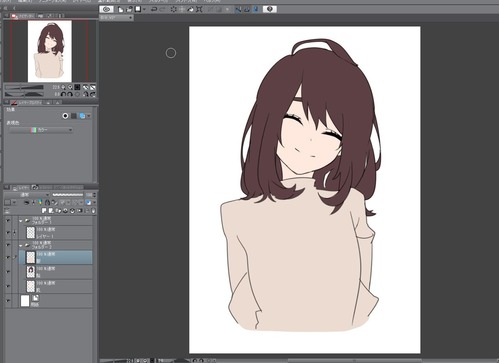Select the Layer panel tab
The height and width of the screenshot is (363, 499).
[x=21, y=188]
